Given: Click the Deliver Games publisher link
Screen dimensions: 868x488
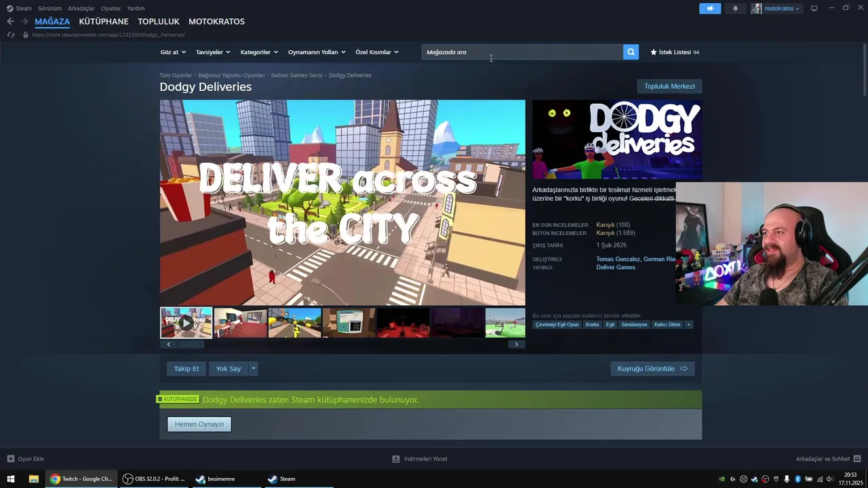Looking at the screenshot, I should (x=616, y=268).
